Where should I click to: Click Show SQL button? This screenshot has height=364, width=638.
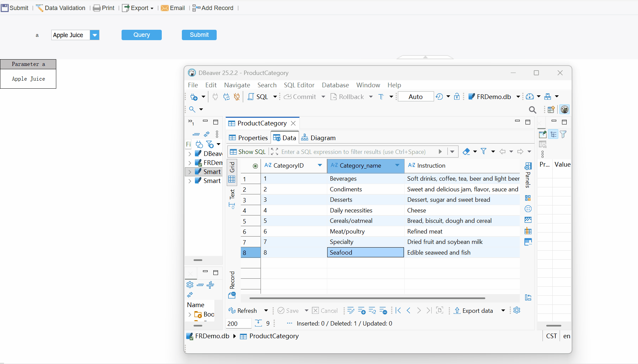[x=248, y=152]
